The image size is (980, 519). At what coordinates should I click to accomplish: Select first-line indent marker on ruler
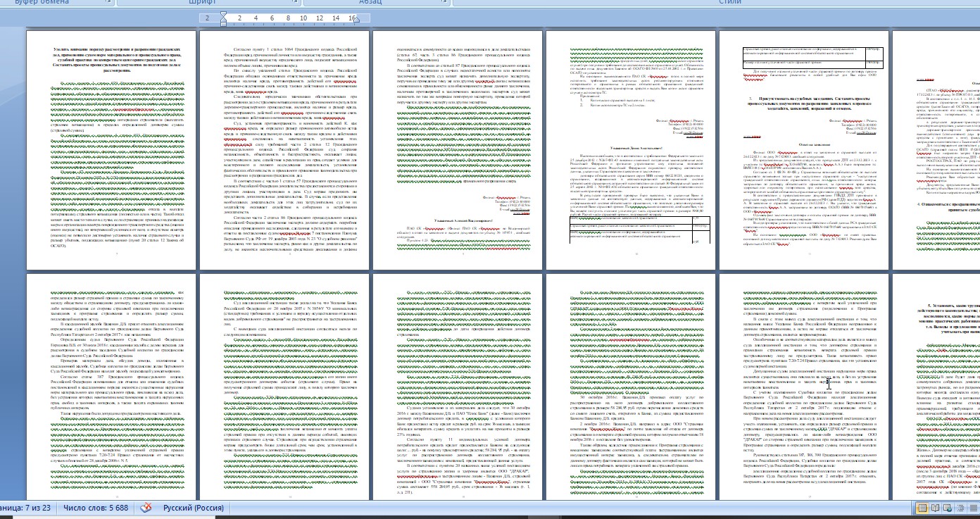click(224, 14)
